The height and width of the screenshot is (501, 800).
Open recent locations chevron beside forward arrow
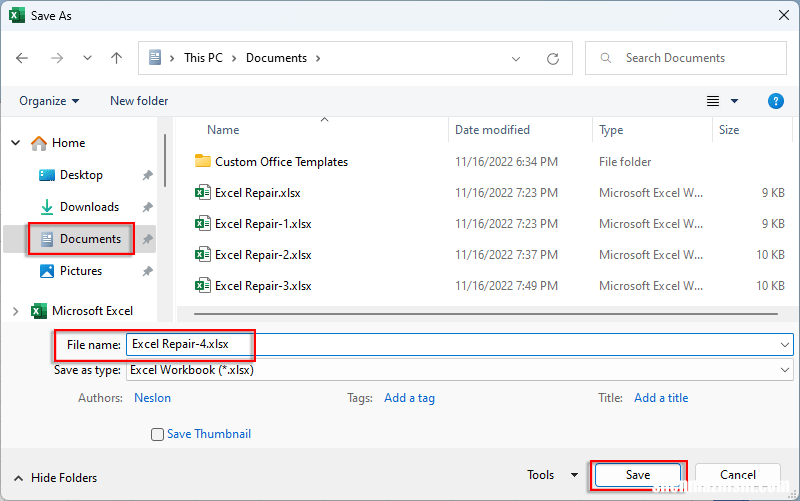[x=87, y=58]
